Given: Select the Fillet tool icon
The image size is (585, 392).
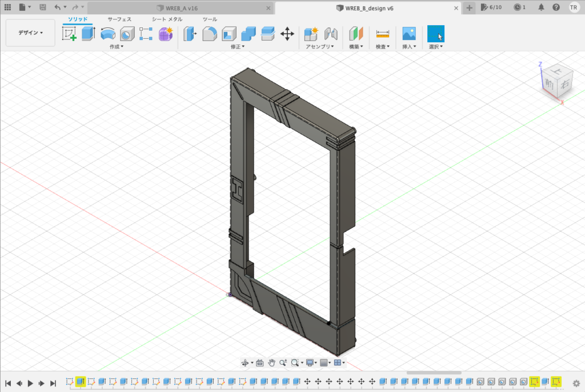Looking at the screenshot, I should coord(209,34).
